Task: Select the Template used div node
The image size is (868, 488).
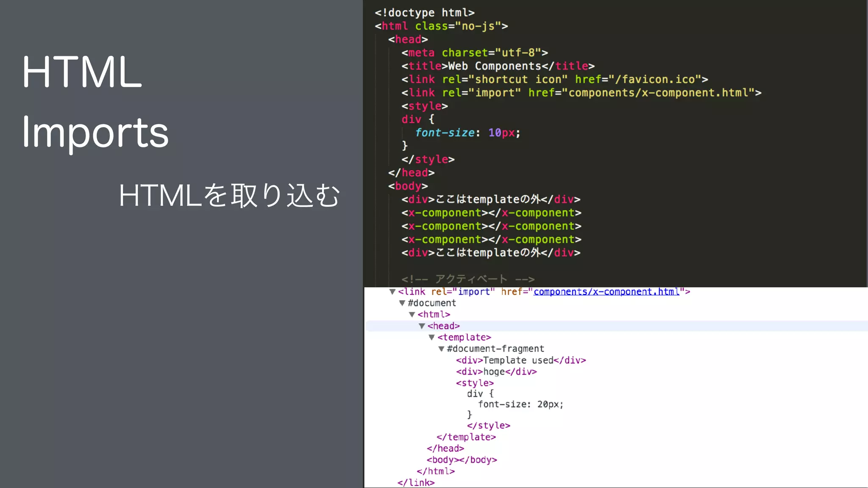Action: coord(520,360)
